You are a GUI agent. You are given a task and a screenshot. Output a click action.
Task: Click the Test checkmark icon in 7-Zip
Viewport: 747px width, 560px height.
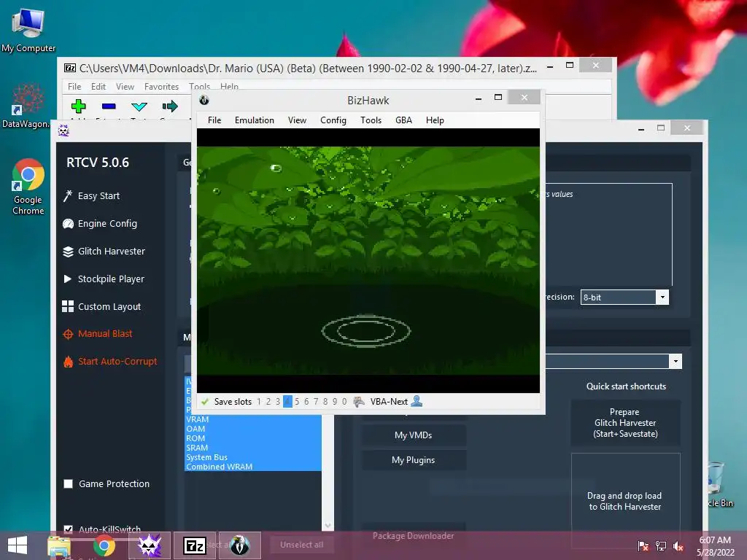(x=139, y=106)
